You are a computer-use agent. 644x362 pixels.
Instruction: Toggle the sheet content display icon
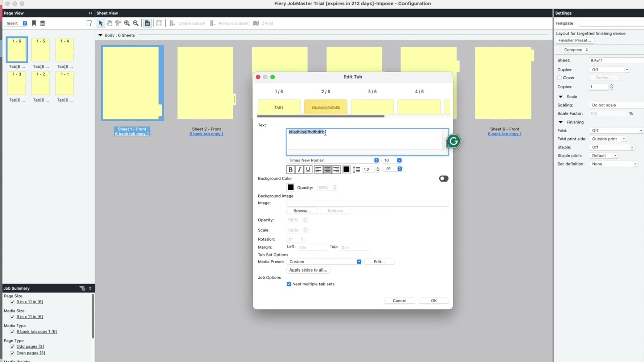pyautogui.click(x=147, y=23)
